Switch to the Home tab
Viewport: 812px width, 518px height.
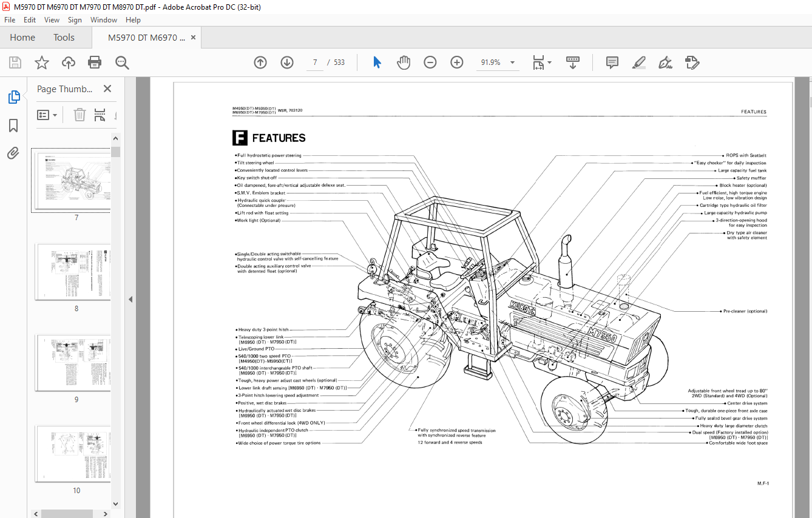pos(22,38)
